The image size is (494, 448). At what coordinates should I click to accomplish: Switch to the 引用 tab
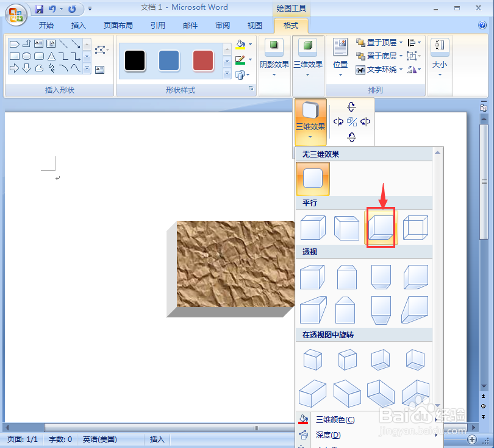[x=157, y=25]
